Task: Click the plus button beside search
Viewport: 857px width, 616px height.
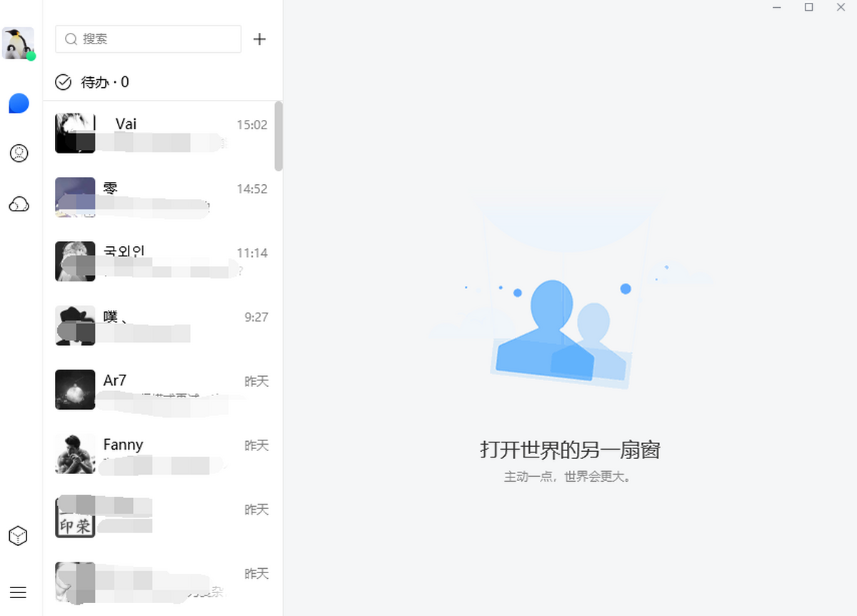Action: tap(259, 39)
